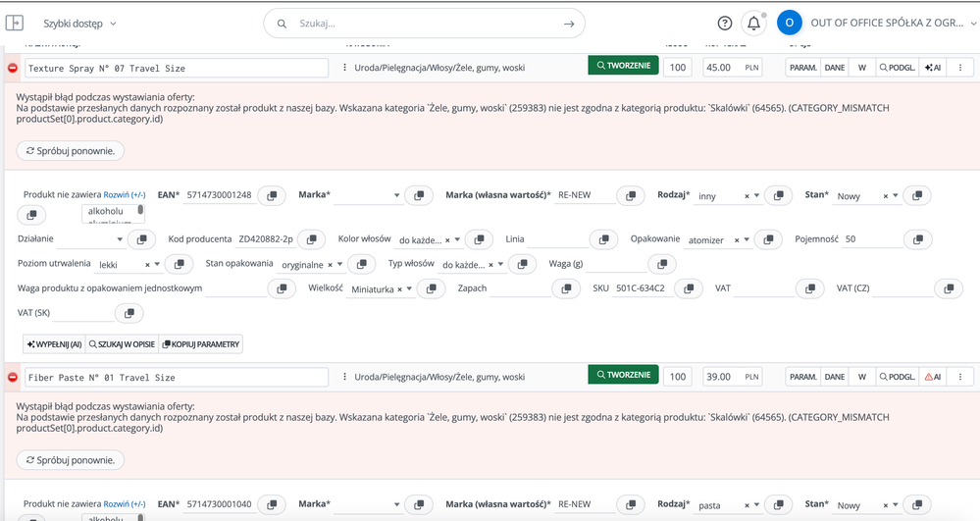The image size is (980, 521).
Task: Open the PARAM. tab on the Texture Spray row
Action: pyautogui.click(x=803, y=68)
